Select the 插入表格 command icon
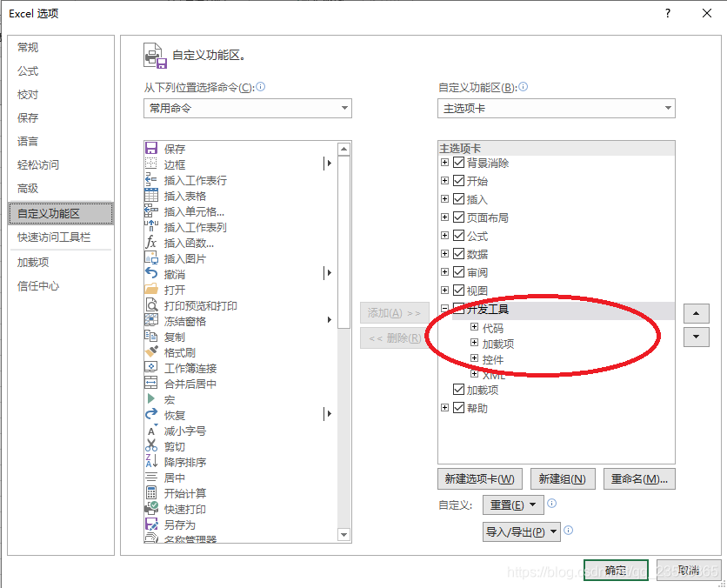 151,195
